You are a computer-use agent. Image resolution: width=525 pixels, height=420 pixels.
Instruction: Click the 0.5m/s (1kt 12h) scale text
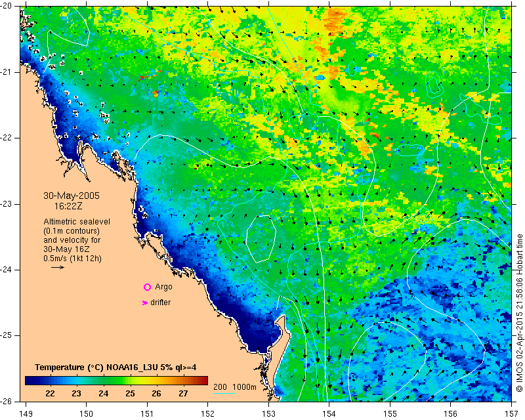click(x=72, y=259)
